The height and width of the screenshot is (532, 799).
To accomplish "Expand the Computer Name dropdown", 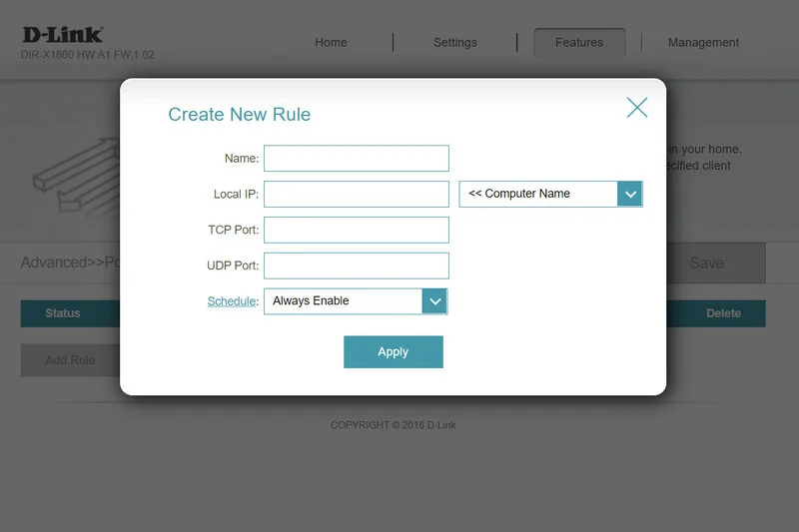I will 550,194.
